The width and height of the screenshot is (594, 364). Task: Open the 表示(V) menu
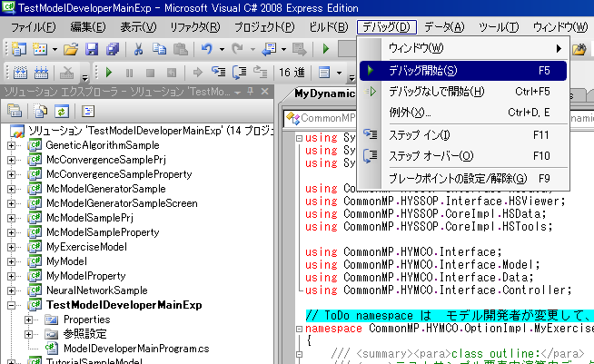click(x=138, y=27)
